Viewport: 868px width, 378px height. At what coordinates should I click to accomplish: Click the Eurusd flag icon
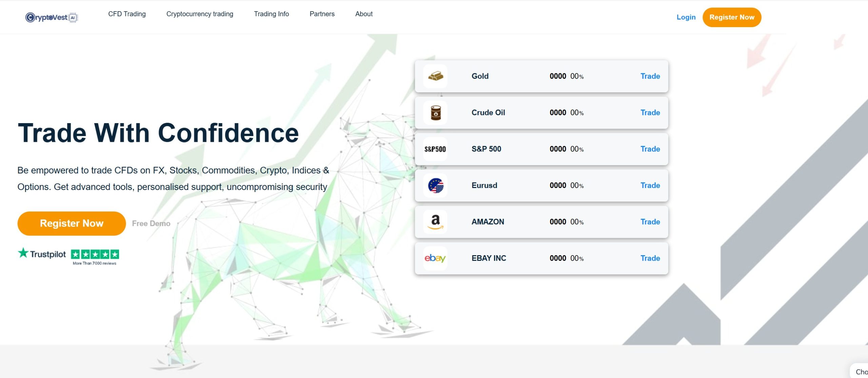(435, 186)
